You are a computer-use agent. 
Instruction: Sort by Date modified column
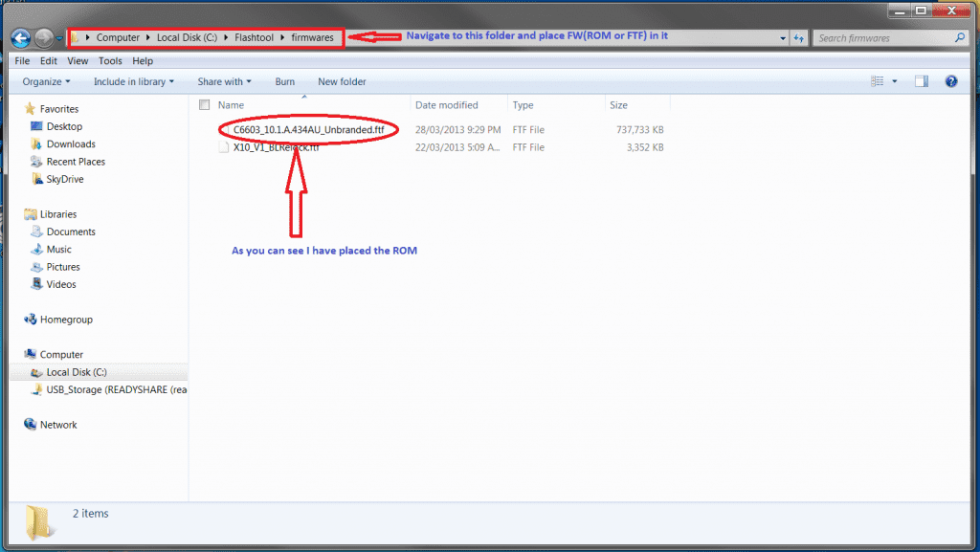point(446,105)
